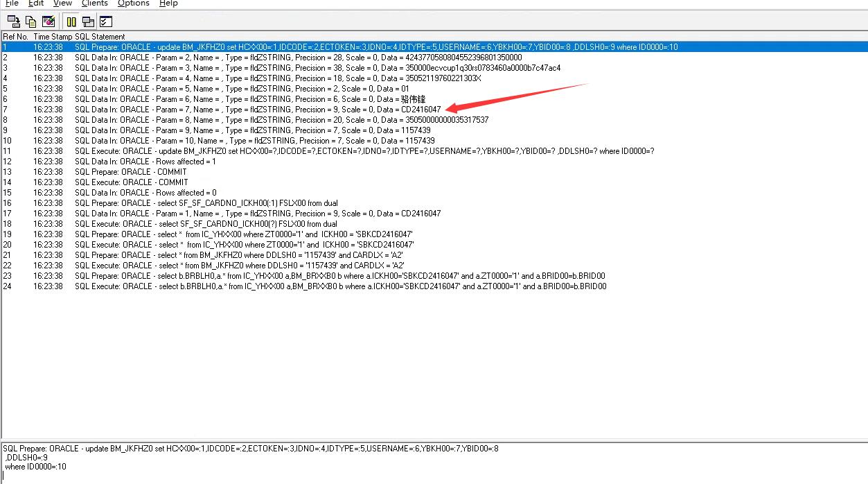Screen dimensions: 868x484
Task: Open the View menu
Action: pos(62,3)
